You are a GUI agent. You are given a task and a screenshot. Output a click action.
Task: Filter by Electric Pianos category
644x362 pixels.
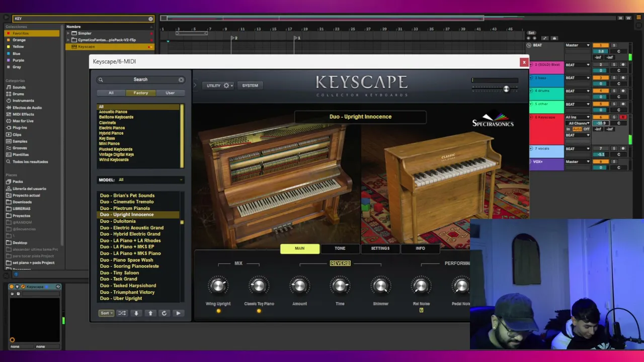point(112,128)
